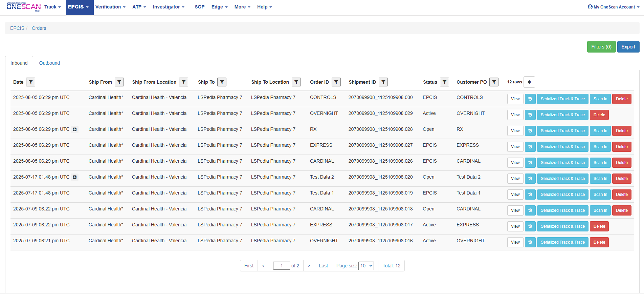Click shipment ID 2070099908_1125109908.030
Image resolution: width=644 pixels, height=306 pixels.
380,97
